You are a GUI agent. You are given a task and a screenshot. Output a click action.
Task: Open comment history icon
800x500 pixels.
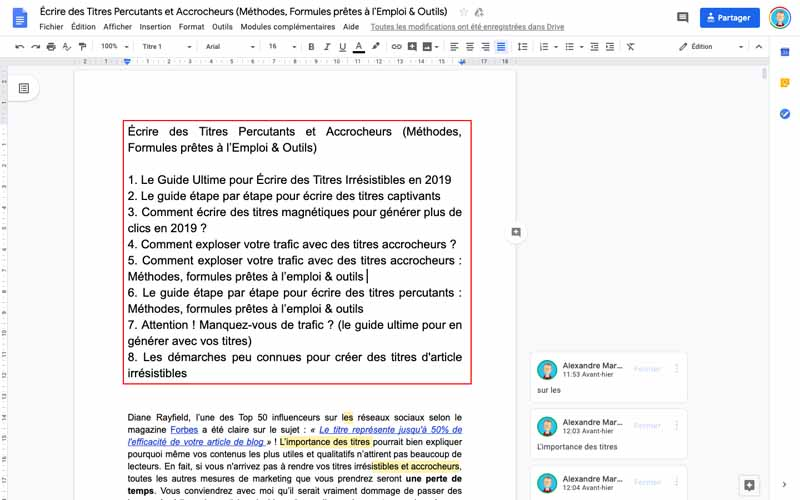click(682, 17)
